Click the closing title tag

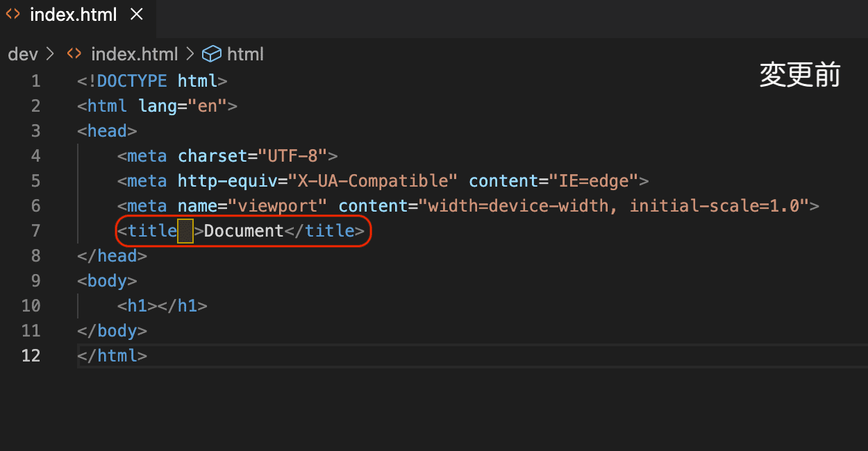coord(324,231)
